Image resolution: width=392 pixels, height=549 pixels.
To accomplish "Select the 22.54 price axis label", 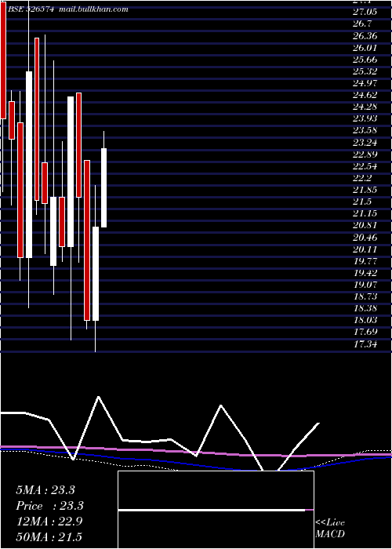I will [365, 166].
